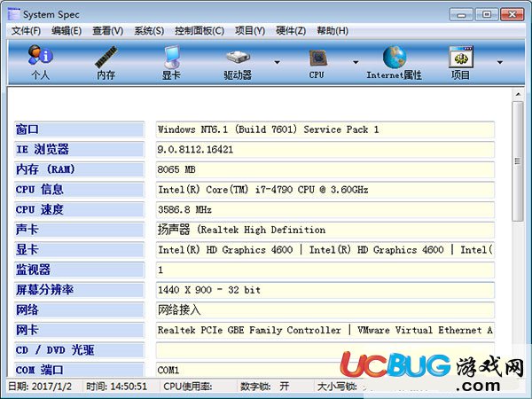The height and width of the screenshot is (399, 532).
Task: Click the 声卡 label
Action: pyautogui.click(x=80, y=230)
